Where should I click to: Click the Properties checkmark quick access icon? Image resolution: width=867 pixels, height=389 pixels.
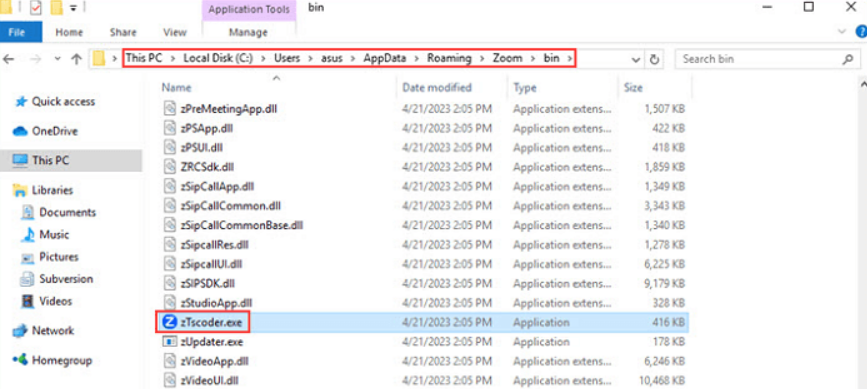[x=35, y=8]
